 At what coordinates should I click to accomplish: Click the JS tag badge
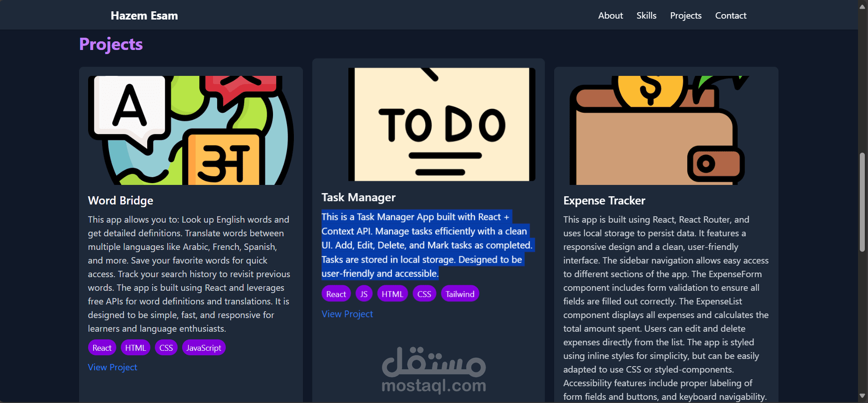(x=364, y=294)
